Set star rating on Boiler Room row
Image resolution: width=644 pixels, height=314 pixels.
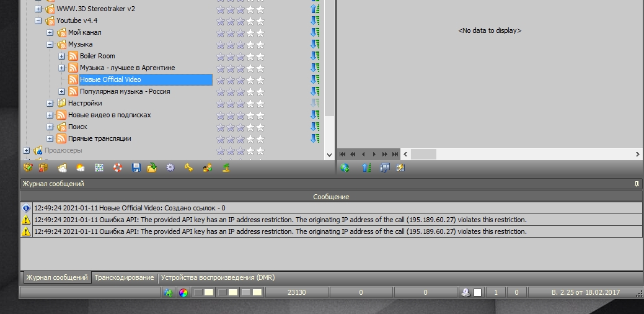point(240,56)
